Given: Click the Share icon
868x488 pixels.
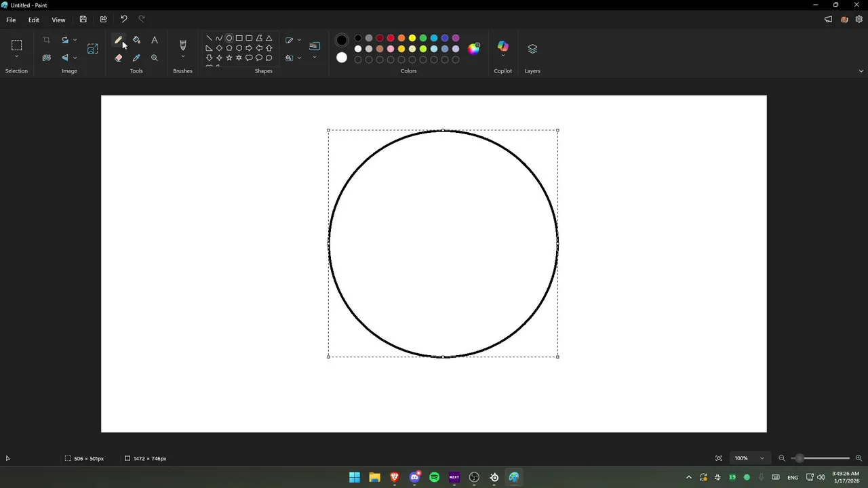Looking at the screenshot, I should (x=103, y=20).
